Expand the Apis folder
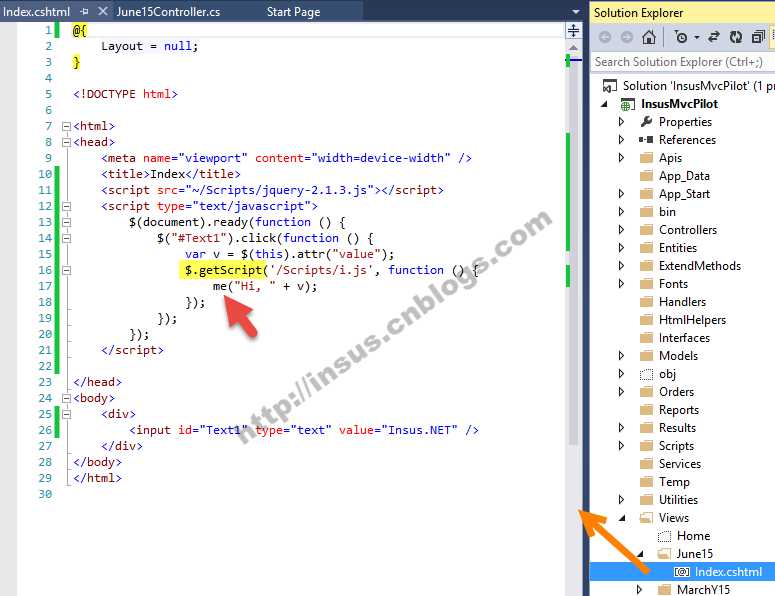Viewport: 775px width, 596px height. [x=621, y=158]
